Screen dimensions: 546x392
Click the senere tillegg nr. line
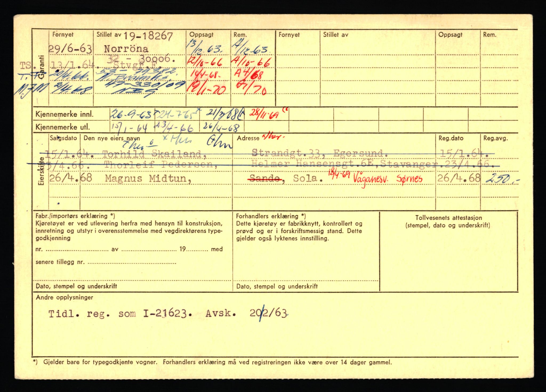(x=106, y=262)
